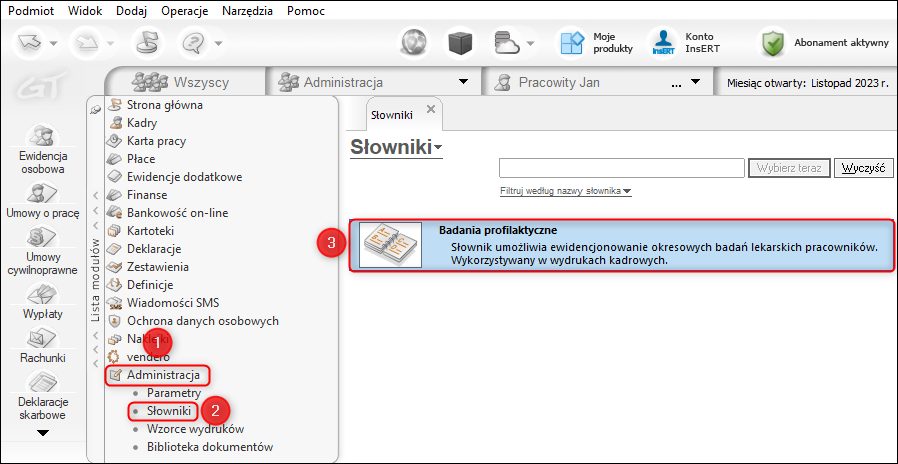The image size is (898, 464).
Task: Open the Deklaracje module
Action: tap(154, 249)
